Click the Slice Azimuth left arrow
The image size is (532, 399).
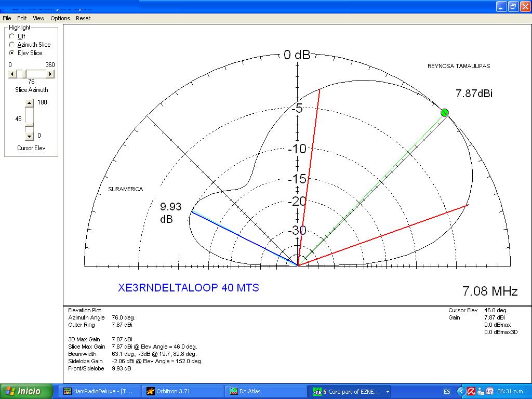12,74
